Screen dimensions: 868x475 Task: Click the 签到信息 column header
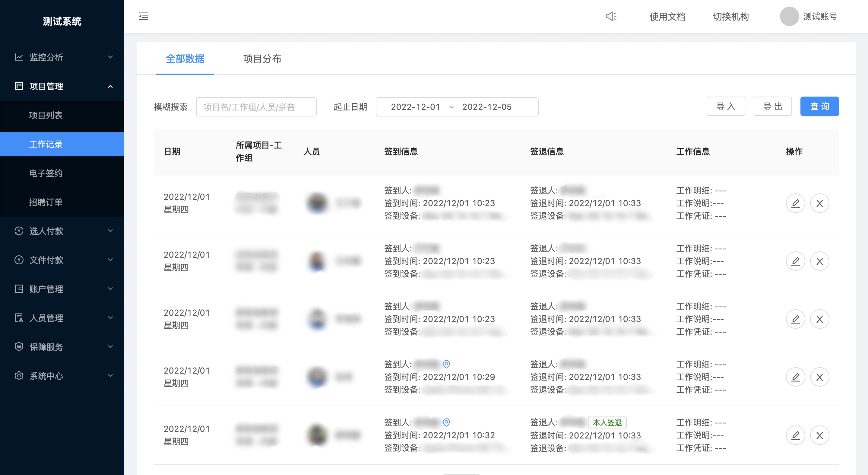tap(401, 151)
